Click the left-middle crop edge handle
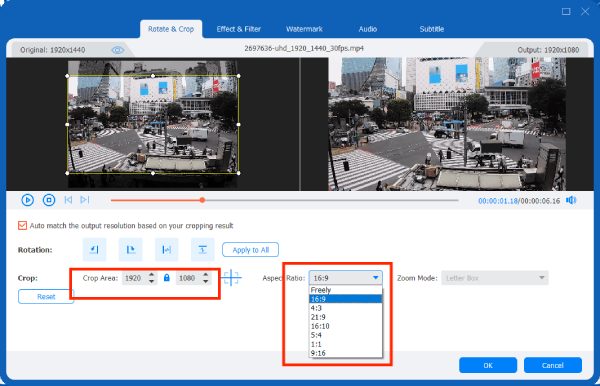The height and width of the screenshot is (386, 600). [68, 124]
